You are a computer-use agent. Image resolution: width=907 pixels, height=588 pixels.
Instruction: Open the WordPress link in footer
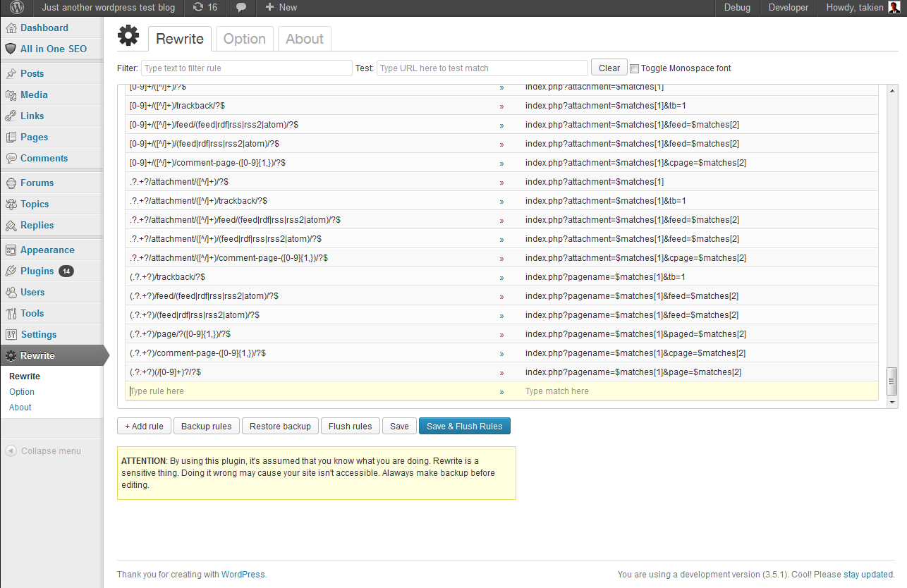pyautogui.click(x=243, y=575)
